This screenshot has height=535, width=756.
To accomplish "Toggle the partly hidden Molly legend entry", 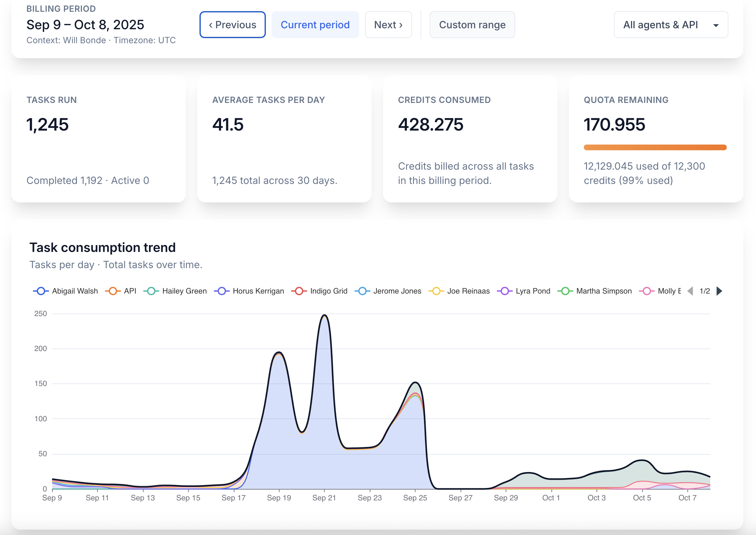I will click(660, 291).
